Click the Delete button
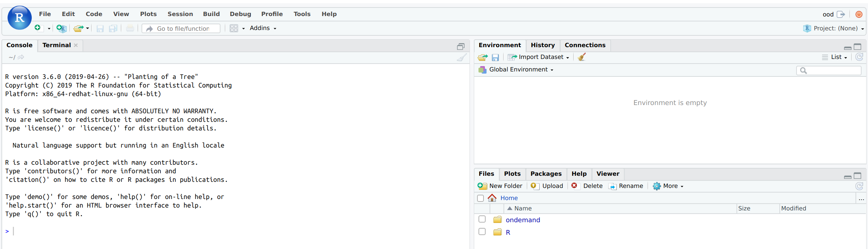 click(587, 186)
